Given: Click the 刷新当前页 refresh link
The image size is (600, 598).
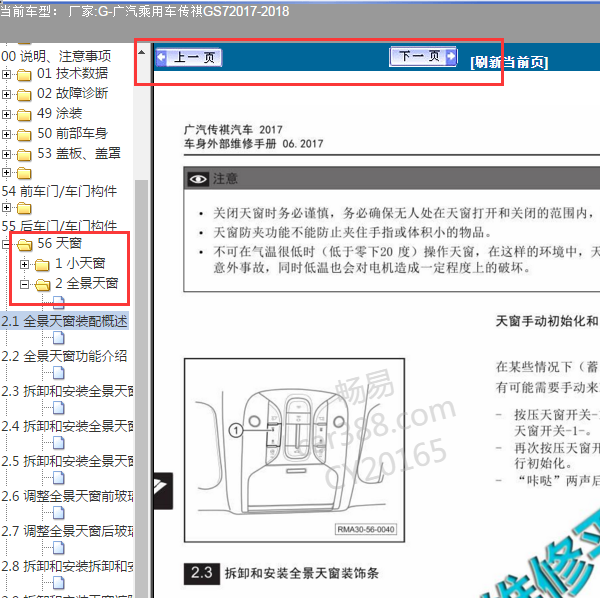Looking at the screenshot, I should click(509, 62).
